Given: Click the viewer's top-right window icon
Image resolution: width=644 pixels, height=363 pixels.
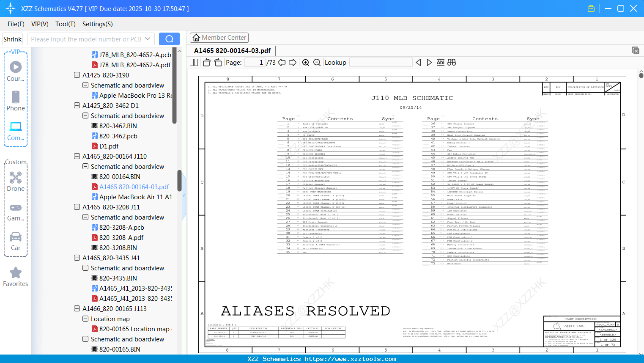Looking at the screenshot, I should [x=636, y=50].
